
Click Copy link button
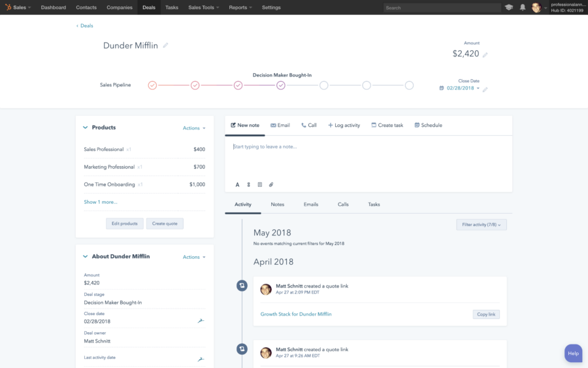point(486,314)
